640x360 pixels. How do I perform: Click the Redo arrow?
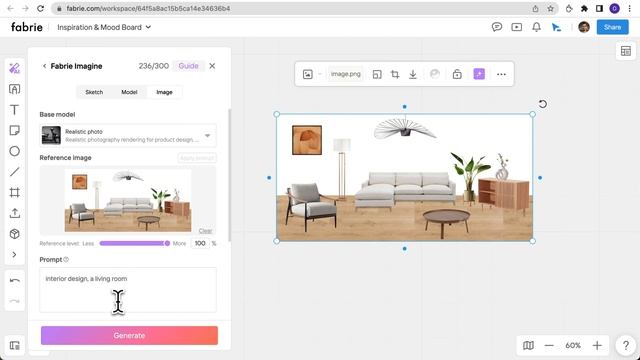[14, 301]
